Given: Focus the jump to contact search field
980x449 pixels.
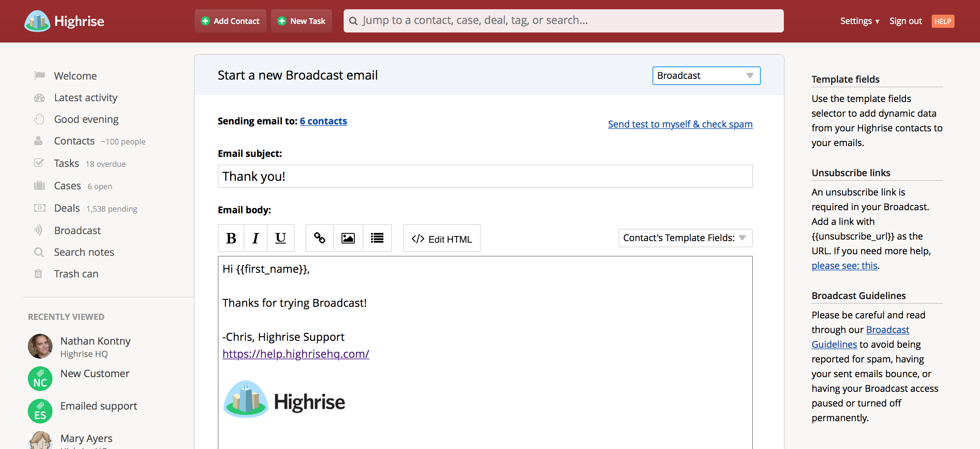Looking at the screenshot, I should pos(563,21).
